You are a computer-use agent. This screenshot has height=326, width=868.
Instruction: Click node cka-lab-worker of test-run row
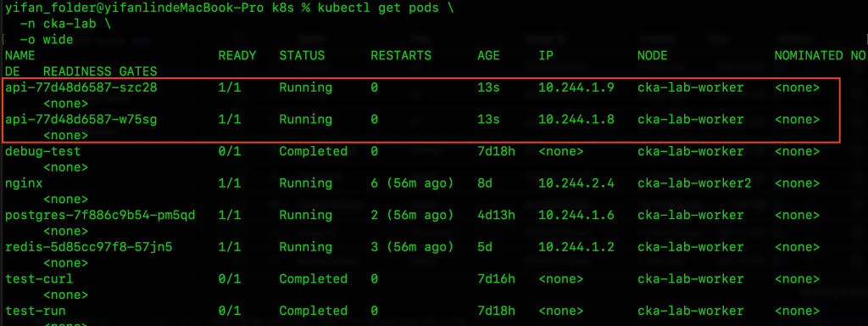(x=690, y=311)
